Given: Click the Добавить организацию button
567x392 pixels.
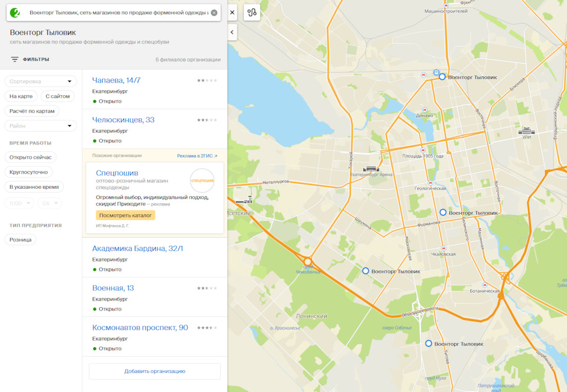Looking at the screenshot, I should coord(155,371).
